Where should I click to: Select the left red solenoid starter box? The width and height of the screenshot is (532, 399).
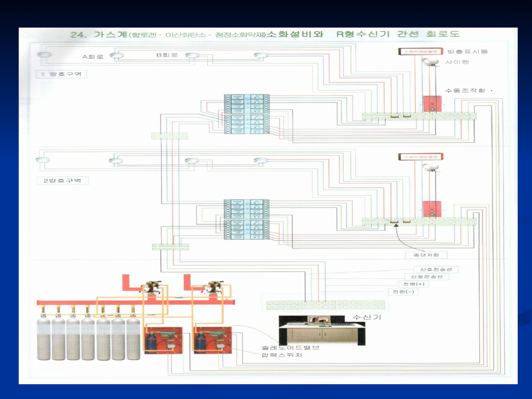[163, 340]
